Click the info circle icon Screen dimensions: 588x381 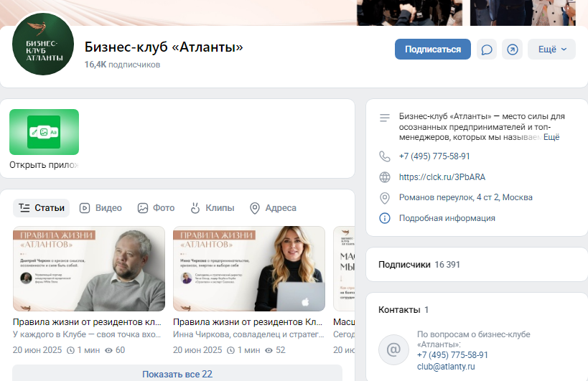pos(385,218)
